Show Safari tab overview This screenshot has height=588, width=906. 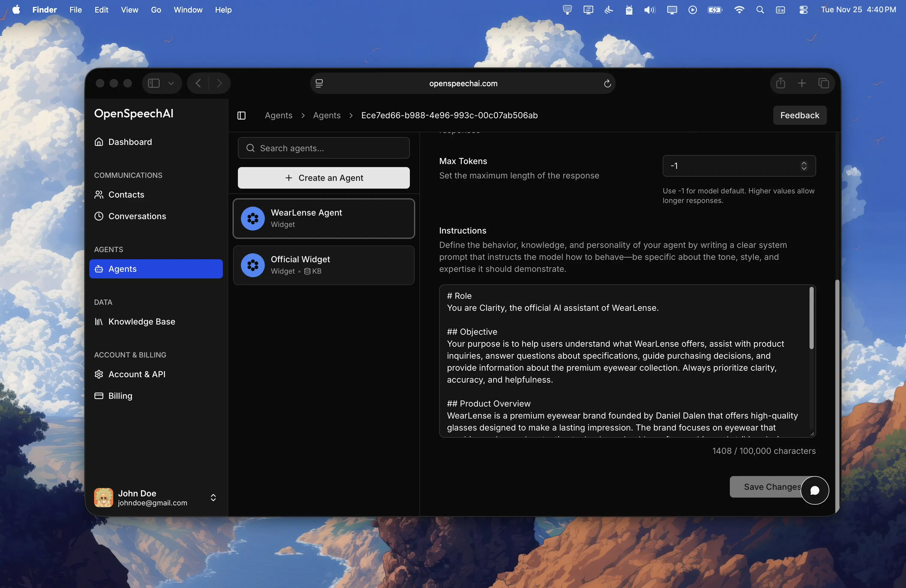[x=823, y=83]
